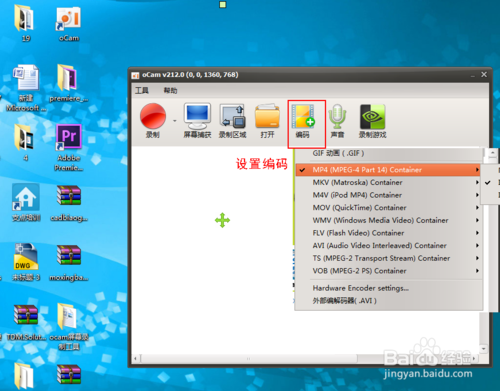Viewport: 500px width, 391px height.
Task: Expand TS Container submenu arrow
Action: (x=477, y=258)
